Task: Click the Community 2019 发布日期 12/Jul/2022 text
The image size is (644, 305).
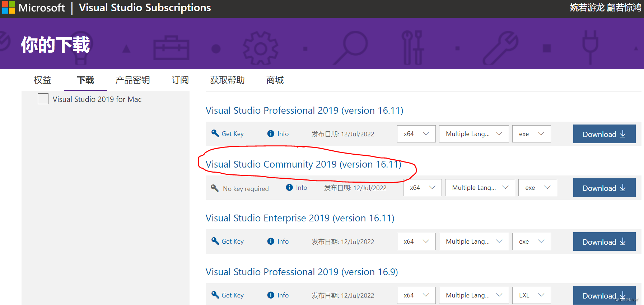Action: (355, 188)
